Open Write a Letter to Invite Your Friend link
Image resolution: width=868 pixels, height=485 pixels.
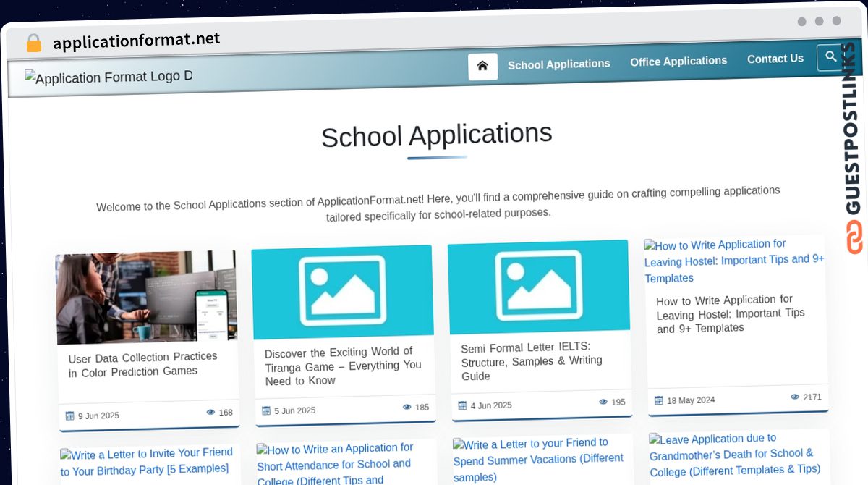(x=147, y=462)
